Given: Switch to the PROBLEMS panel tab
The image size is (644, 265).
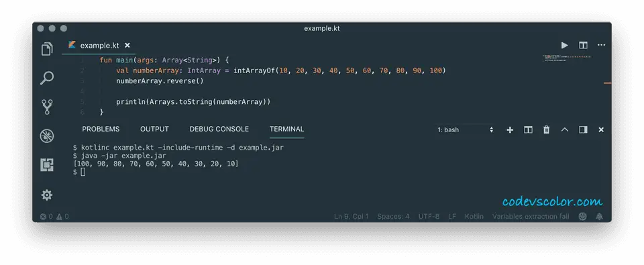Looking at the screenshot, I should tap(101, 129).
